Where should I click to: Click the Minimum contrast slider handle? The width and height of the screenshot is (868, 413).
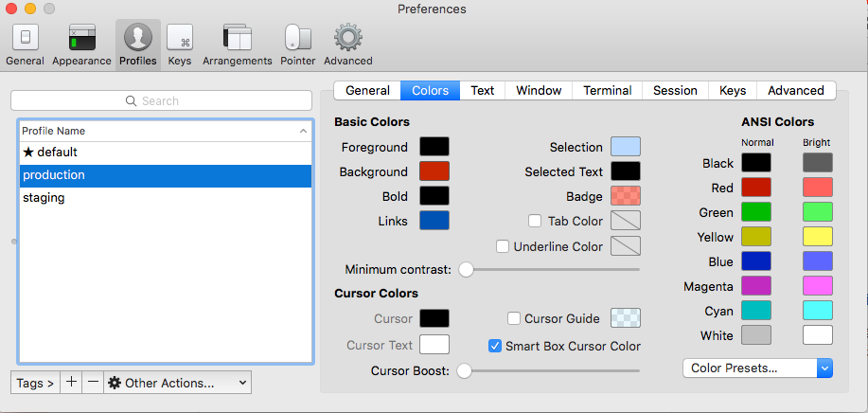[466, 270]
